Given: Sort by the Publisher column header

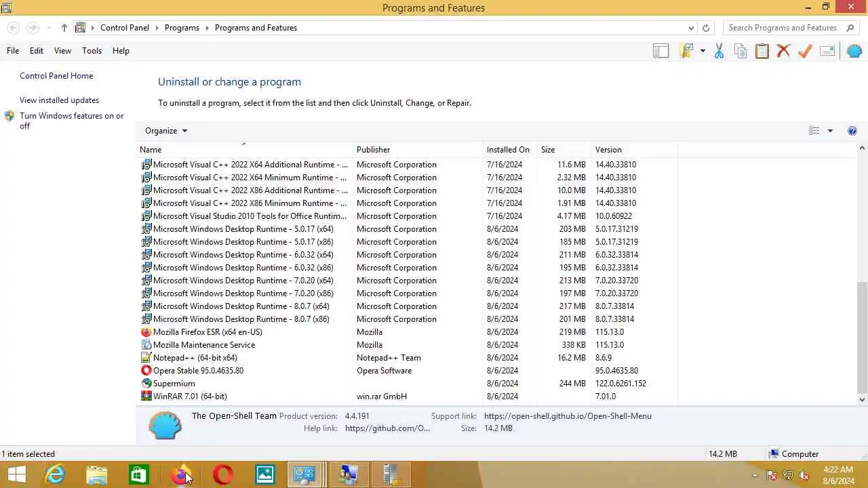Looking at the screenshot, I should (418, 150).
